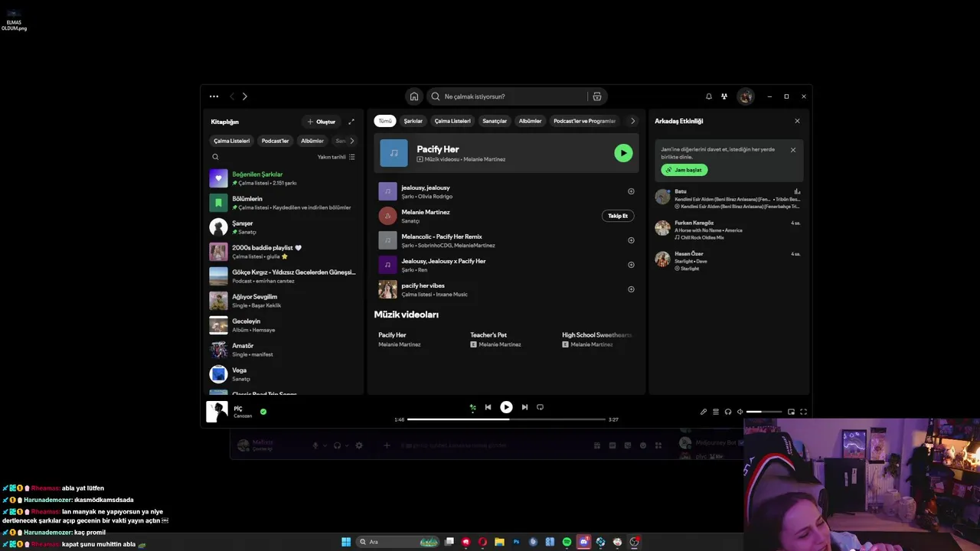The width and height of the screenshot is (980, 551).
Task: Mute using the speaker icon
Action: [740, 412]
